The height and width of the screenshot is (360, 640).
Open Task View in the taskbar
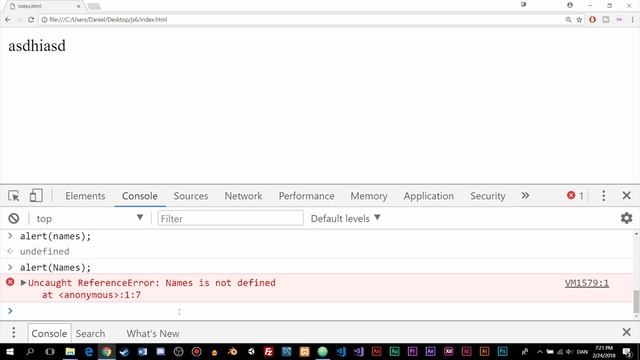50,351
